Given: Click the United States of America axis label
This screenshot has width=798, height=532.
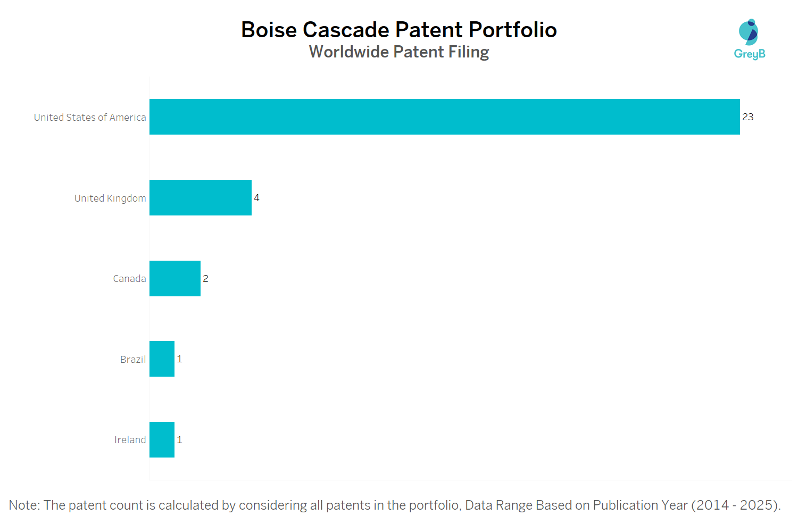Looking at the screenshot, I should pos(90,118).
